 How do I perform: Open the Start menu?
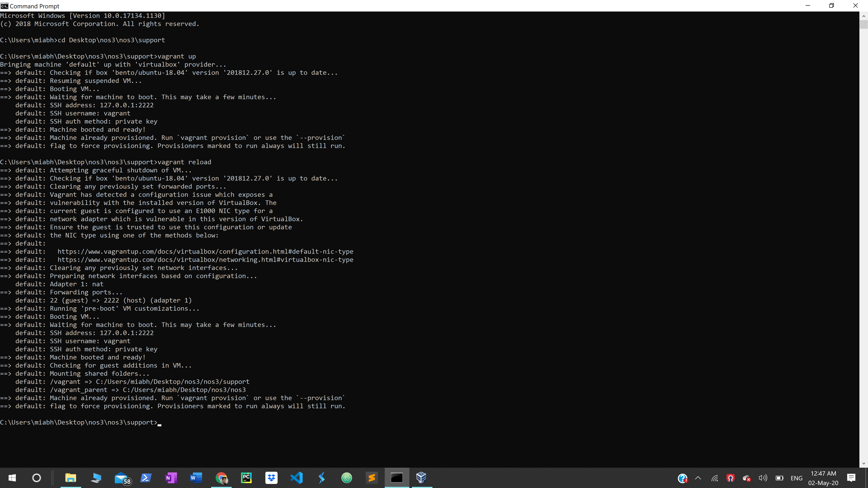pyautogui.click(x=12, y=478)
